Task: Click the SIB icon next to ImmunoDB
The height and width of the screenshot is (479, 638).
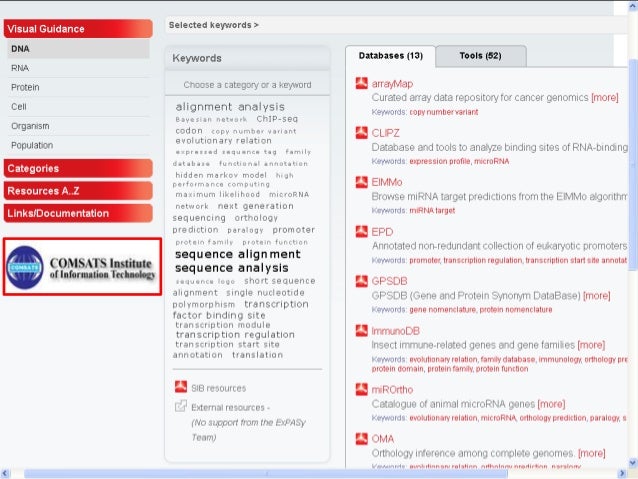Action: 361,330
